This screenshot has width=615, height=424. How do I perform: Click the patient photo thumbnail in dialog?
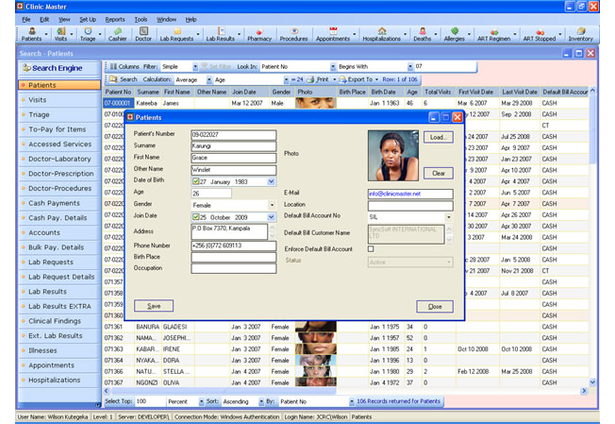(393, 155)
